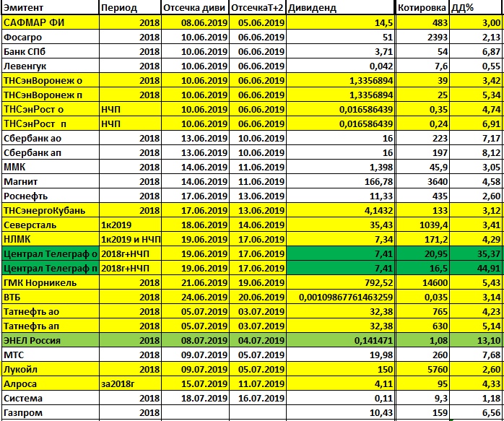Image resolution: width=504 pixels, height=421 pixels.
Task: Click the 13,10 yield for ЭНЕЛ Россия
Action: click(x=477, y=340)
